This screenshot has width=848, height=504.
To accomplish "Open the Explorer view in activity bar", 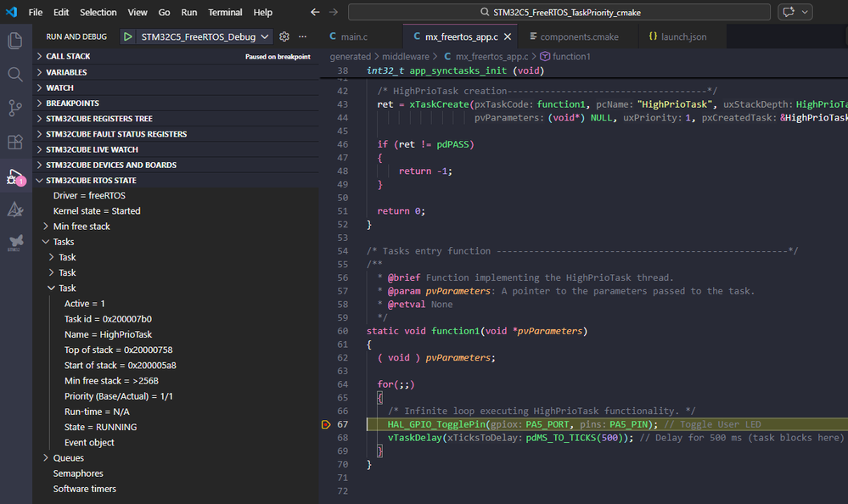I will click(x=15, y=41).
